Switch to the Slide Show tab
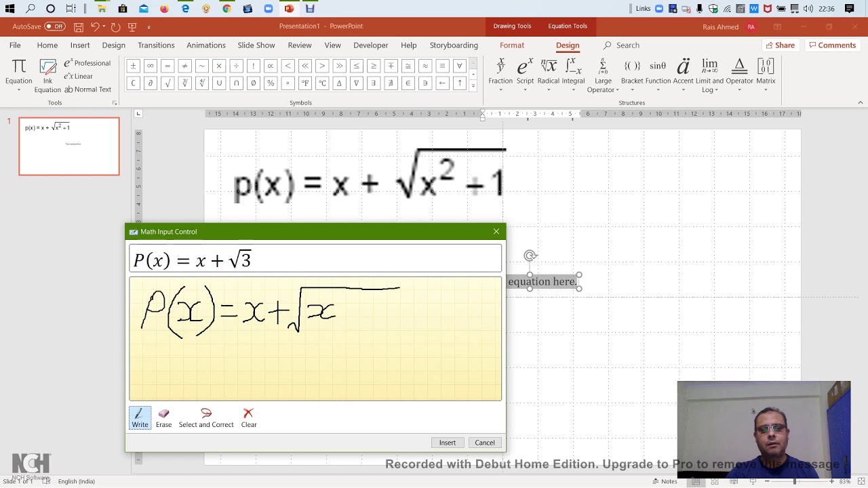This screenshot has height=488, width=868. tap(256, 45)
